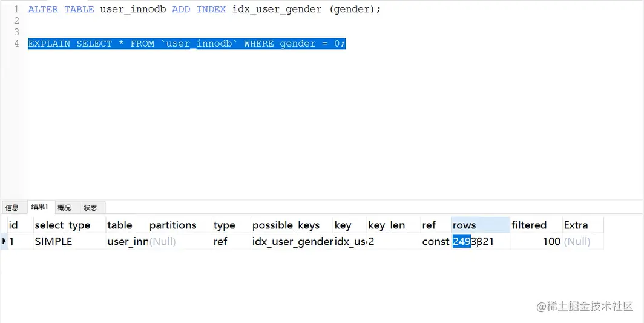Switch to the 结果1 tab
The width and height of the screenshot is (644, 323).
coord(40,207)
